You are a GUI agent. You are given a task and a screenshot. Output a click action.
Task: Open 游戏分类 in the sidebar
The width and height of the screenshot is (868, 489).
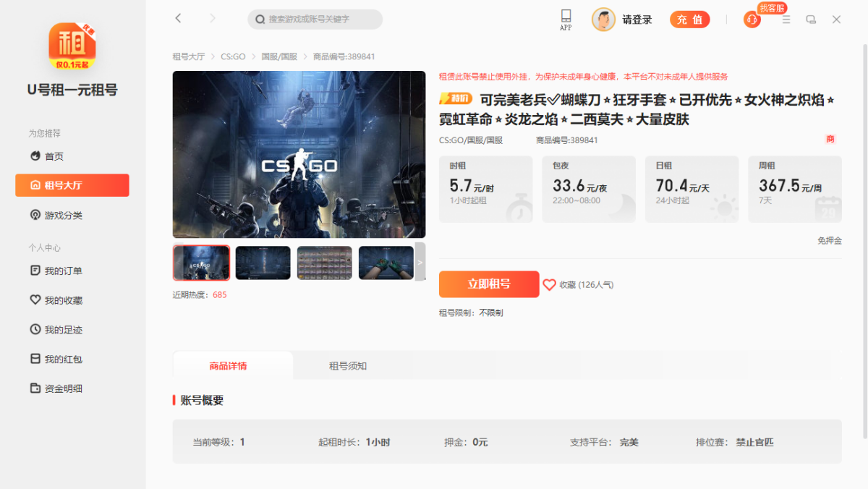[64, 216]
